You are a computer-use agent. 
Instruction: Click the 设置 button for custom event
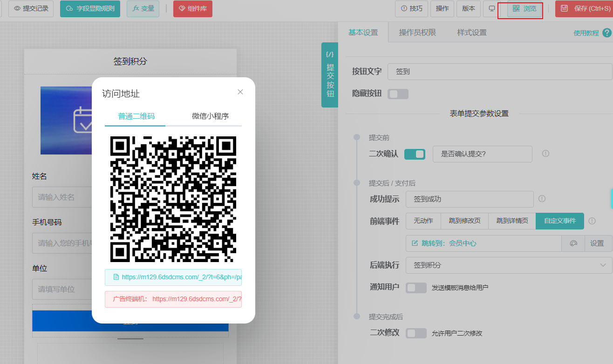click(598, 243)
